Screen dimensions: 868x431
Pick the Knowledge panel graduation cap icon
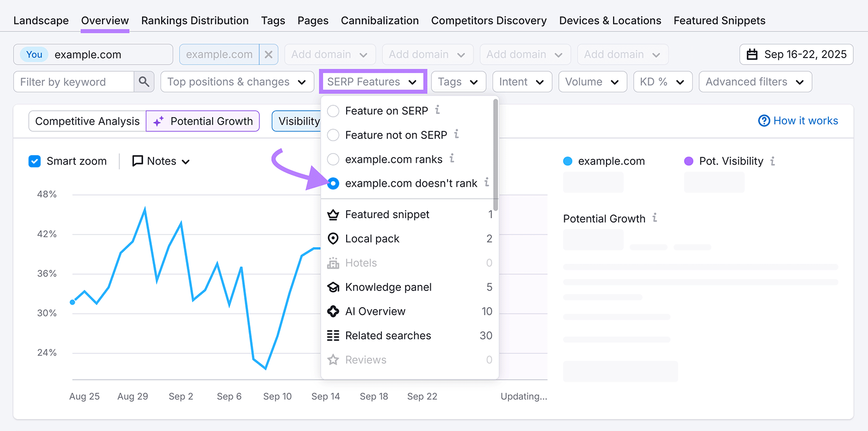click(x=333, y=287)
